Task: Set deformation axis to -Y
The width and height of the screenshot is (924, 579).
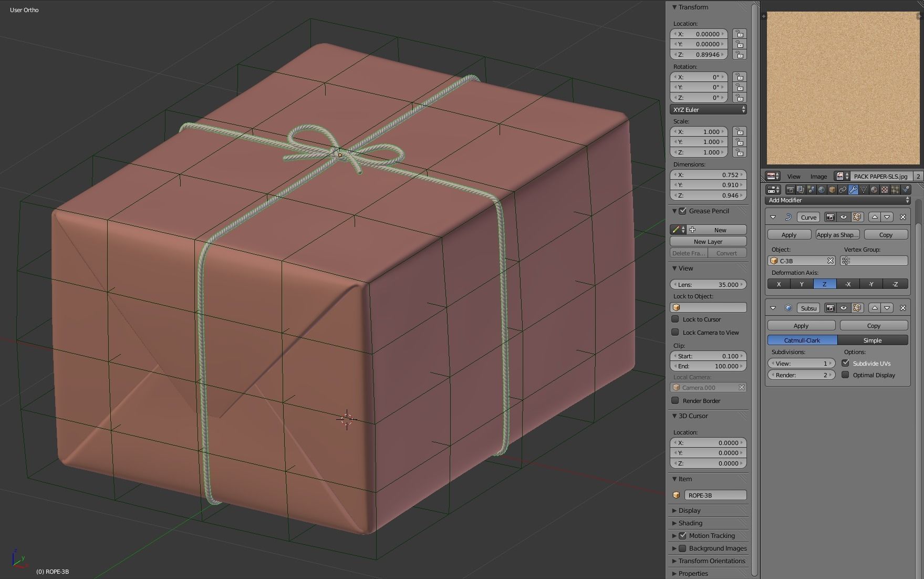Action: point(871,284)
